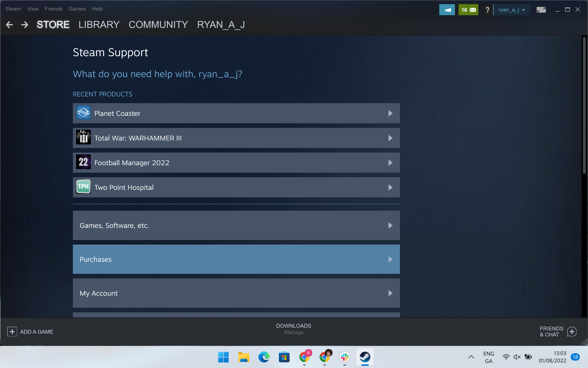Click the page vertical scrollbar
This screenshot has width=588, height=368.
click(584, 105)
